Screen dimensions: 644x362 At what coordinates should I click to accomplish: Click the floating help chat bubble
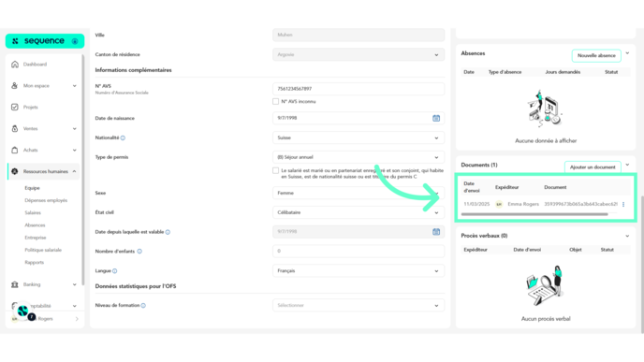pos(22,311)
